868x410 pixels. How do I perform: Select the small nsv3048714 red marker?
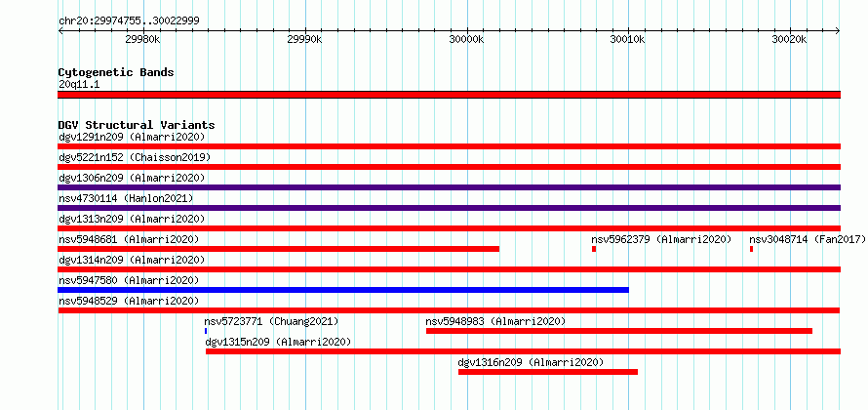coord(751,249)
